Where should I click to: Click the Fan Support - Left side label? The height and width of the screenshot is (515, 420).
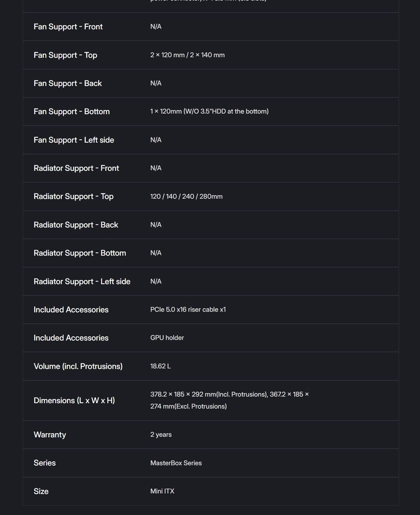coord(73,140)
